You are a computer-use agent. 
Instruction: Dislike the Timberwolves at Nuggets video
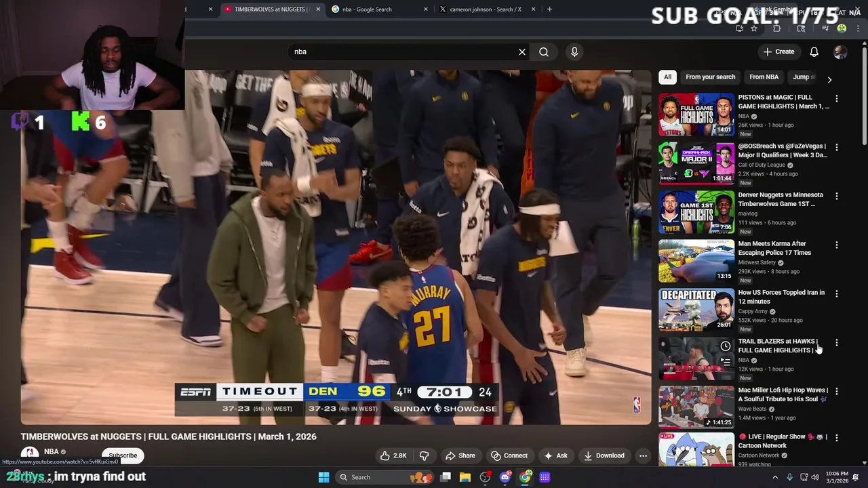click(x=425, y=455)
